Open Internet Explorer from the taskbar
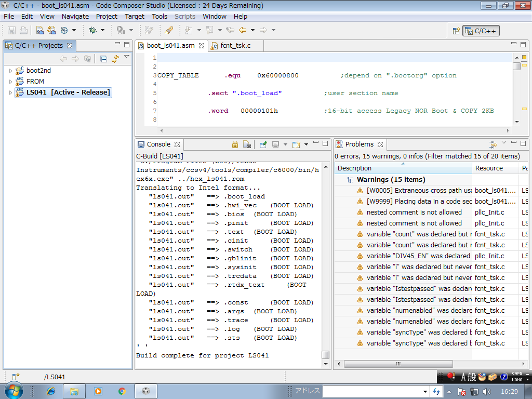This screenshot has width=532, height=399. [51, 391]
